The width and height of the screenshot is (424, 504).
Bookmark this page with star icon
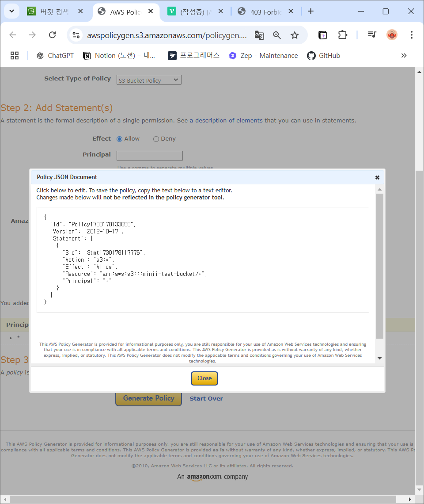coord(295,35)
